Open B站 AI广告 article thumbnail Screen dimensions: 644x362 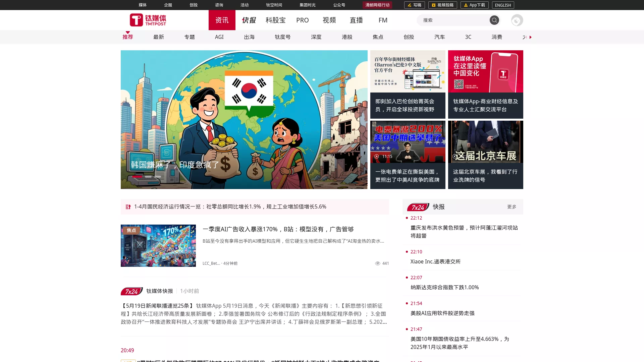[x=158, y=246]
